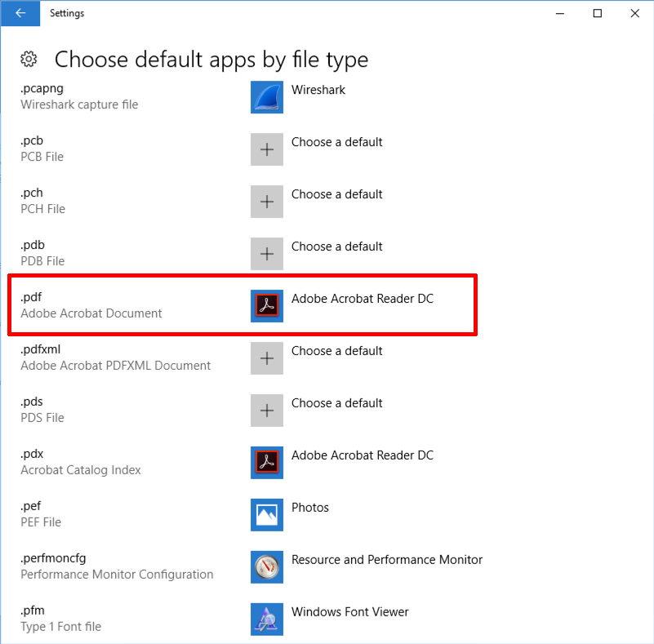Minimize the Settings window

click(x=560, y=13)
